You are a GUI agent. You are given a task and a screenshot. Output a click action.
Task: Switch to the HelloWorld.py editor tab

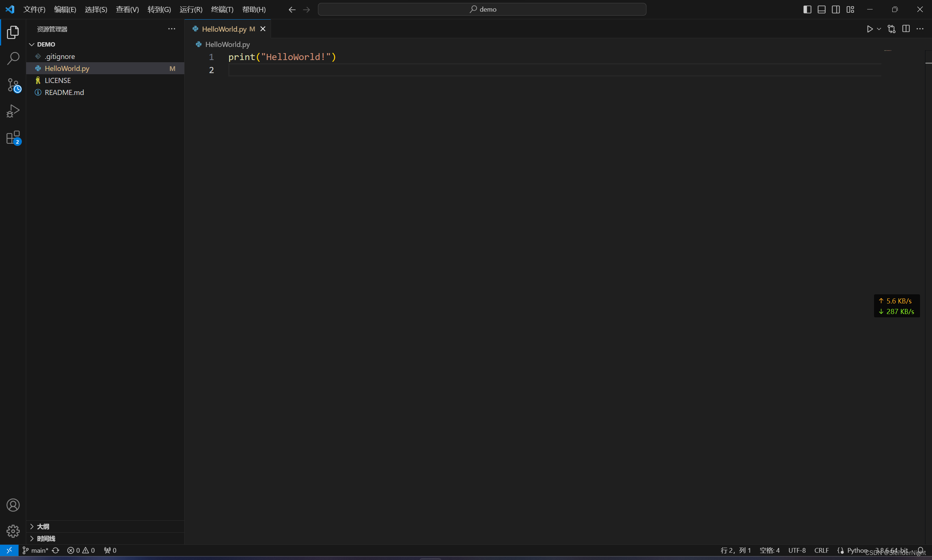click(x=224, y=29)
